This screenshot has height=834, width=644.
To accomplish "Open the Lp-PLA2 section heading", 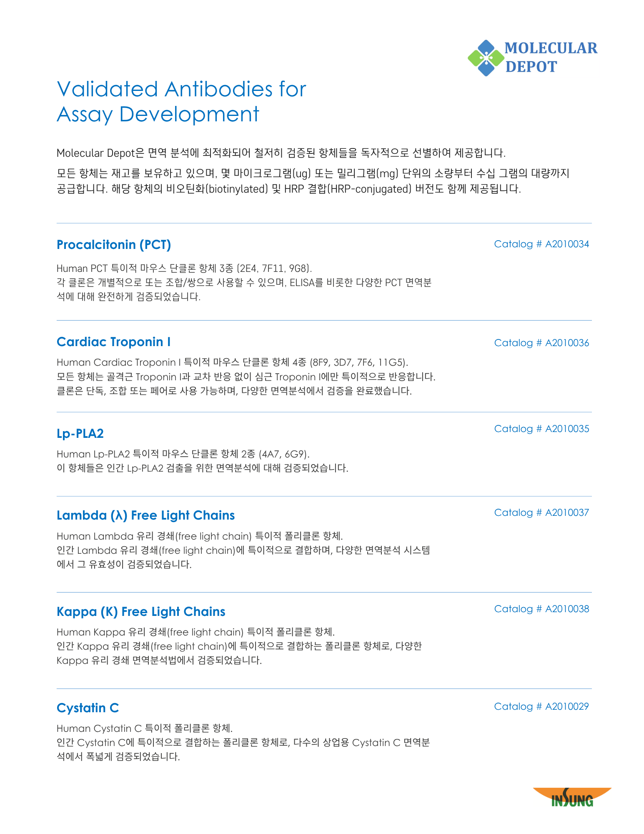I will [80, 434].
